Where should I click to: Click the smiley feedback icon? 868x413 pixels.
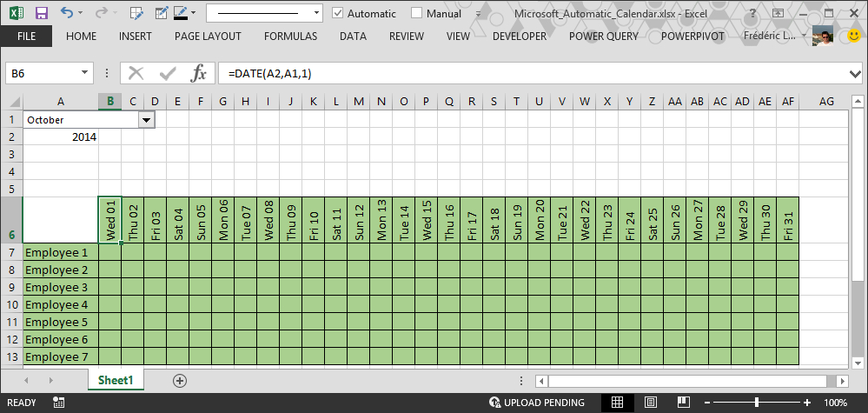tap(854, 37)
